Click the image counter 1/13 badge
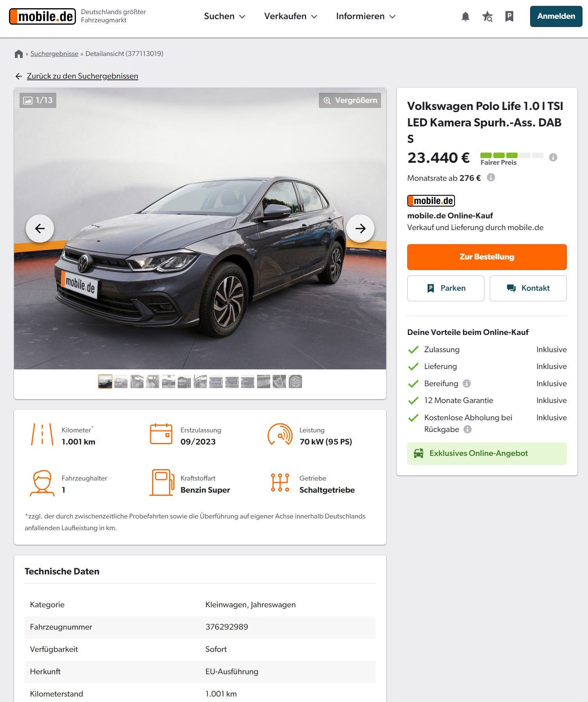The width and height of the screenshot is (588, 702). point(38,100)
